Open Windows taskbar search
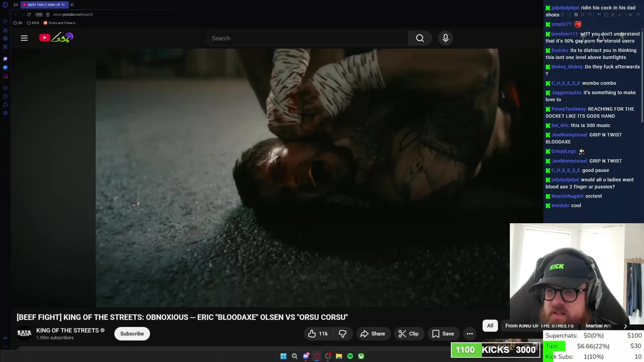The height and width of the screenshot is (362, 644). [x=295, y=356]
